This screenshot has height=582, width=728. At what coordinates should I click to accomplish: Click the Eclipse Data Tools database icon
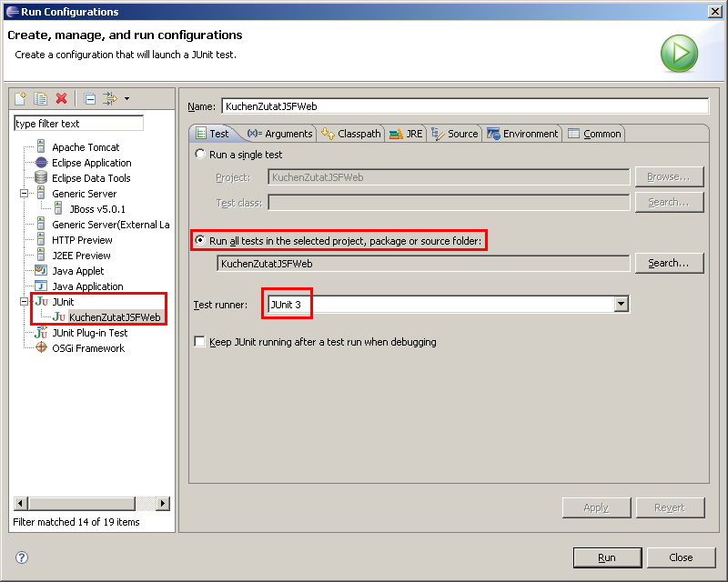(x=41, y=177)
